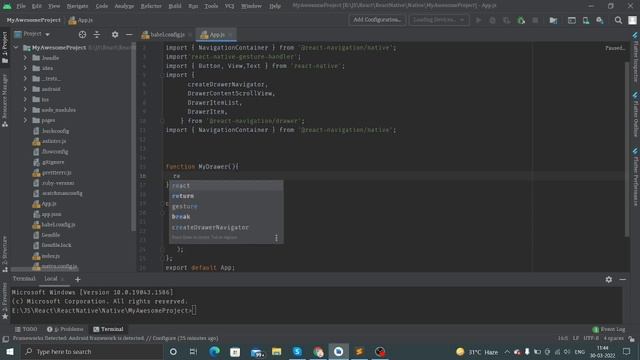Expand the pages folder
This screenshot has height=360, width=640.
(x=25, y=120)
